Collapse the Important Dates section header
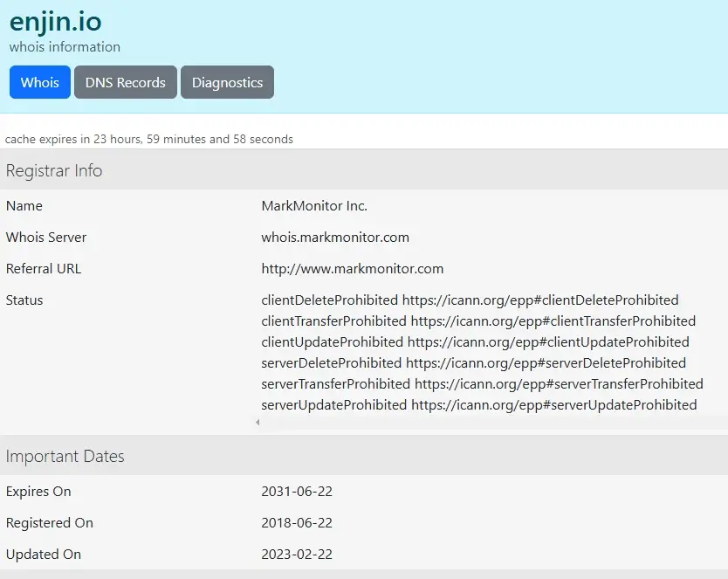Screen dimensions: 728x579 [65, 456]
